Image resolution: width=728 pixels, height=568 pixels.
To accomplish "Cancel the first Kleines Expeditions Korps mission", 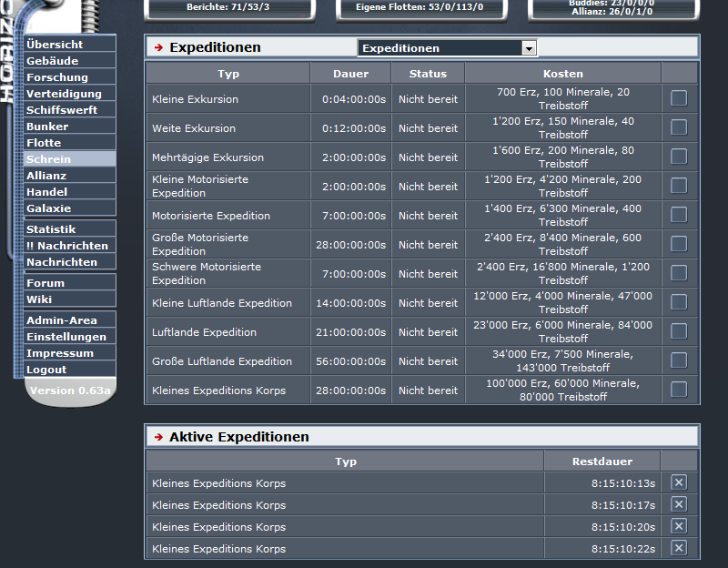I will (x=678, y=482).
